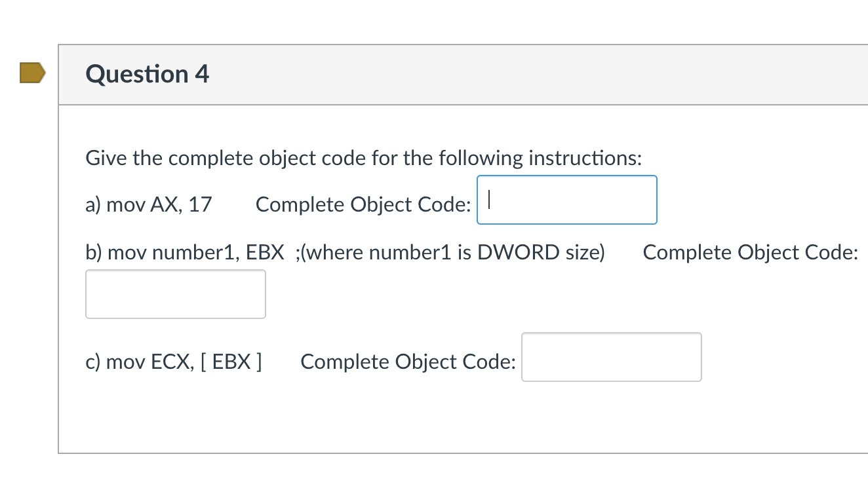Click inside the answer field for part a
This screenshot has height=490, width=868.
[567, 200]
